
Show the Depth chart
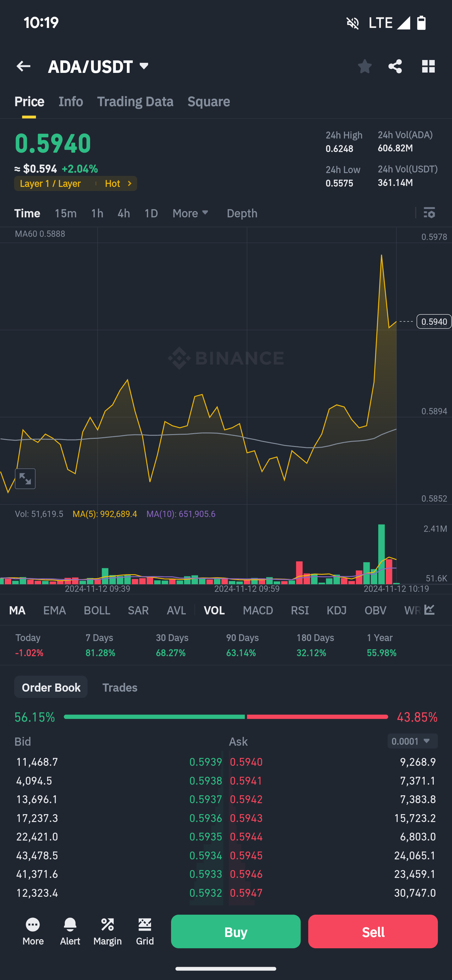[x=242, y=213]
